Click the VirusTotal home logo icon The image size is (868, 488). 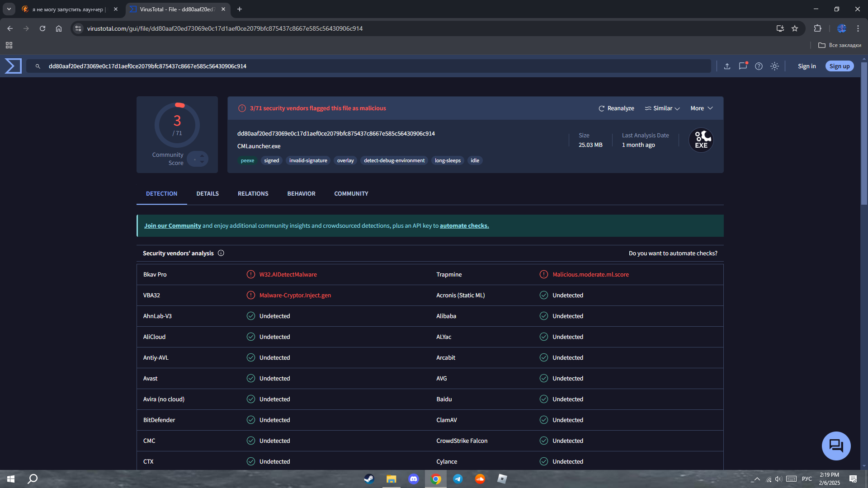13,66
